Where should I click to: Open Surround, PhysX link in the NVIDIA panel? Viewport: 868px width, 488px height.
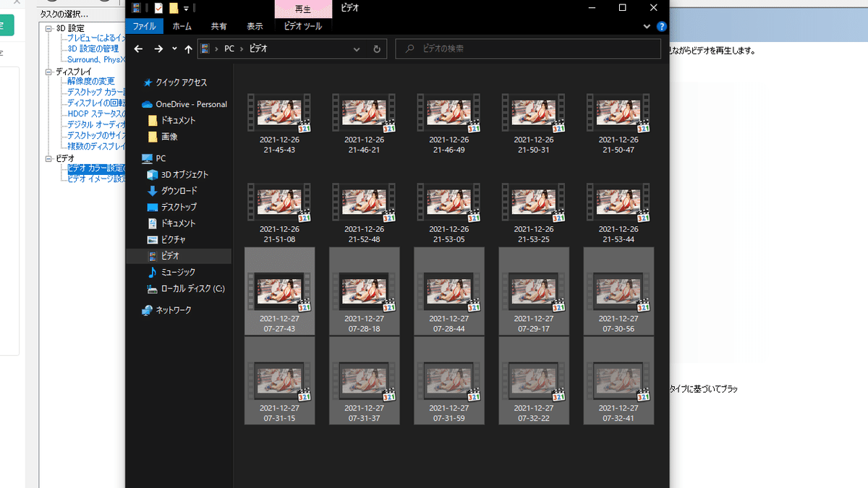tap(96, 59)
